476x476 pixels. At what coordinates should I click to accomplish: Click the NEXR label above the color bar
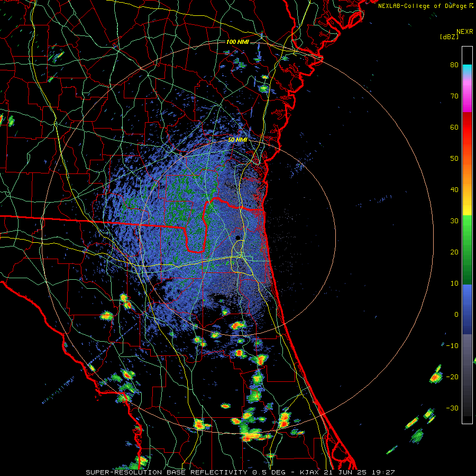465,32
